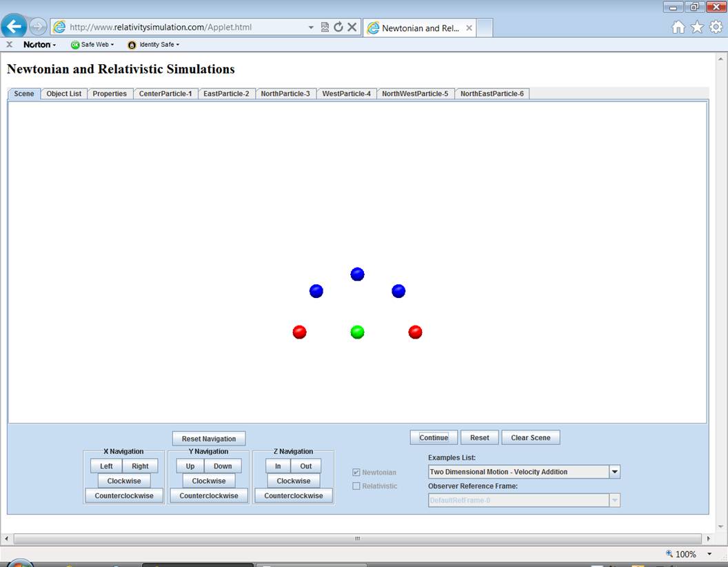The width and height of the screenshot is (728, 567).
Task: Click the Norton Safe Web icon
Action: pyautogui.click(x=75, y=45)
